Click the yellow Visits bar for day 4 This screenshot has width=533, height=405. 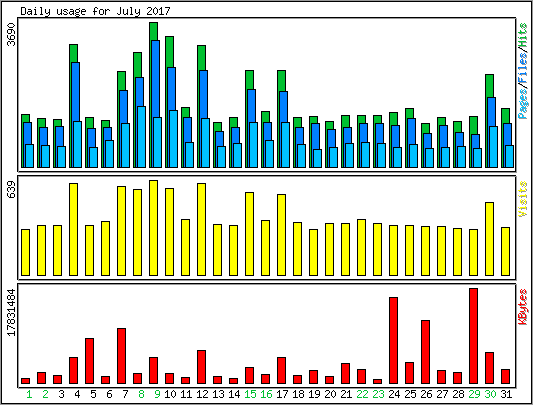(x=73, y=229)
